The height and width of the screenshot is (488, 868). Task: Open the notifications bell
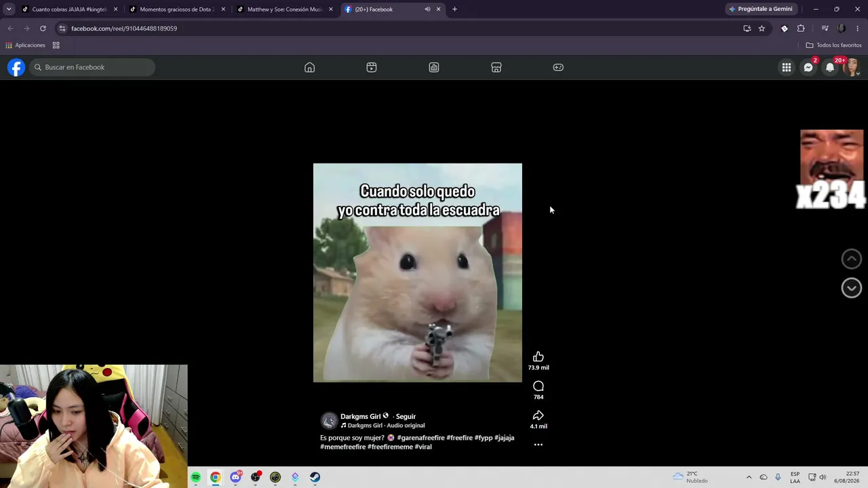pos(830,67)
